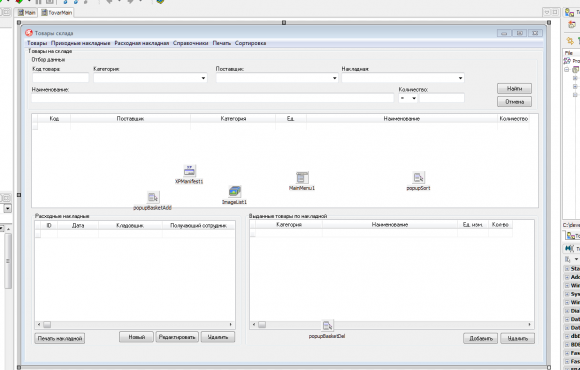
Task: Click the Добавить button
Action: coord(480,339)
